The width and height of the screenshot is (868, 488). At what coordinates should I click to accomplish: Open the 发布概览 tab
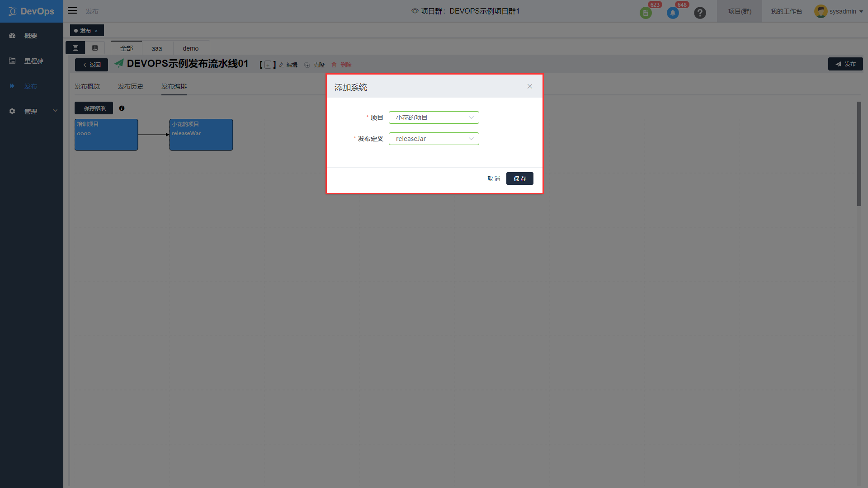(x=87, y=86)
